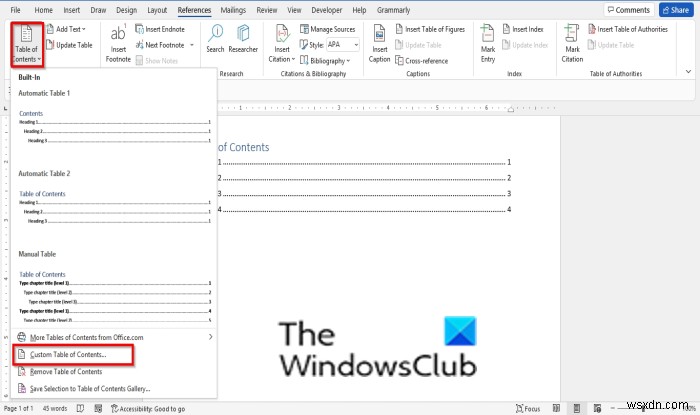The height and width of the screenshot is (415, 700).
Task: Switch to the Developer tab
Action: click(327, 10)
